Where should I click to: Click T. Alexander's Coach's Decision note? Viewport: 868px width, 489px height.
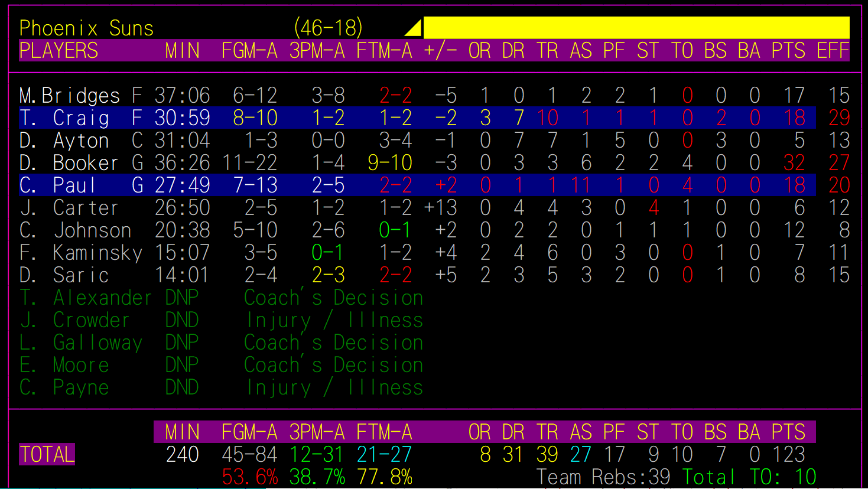coord(334,298)
